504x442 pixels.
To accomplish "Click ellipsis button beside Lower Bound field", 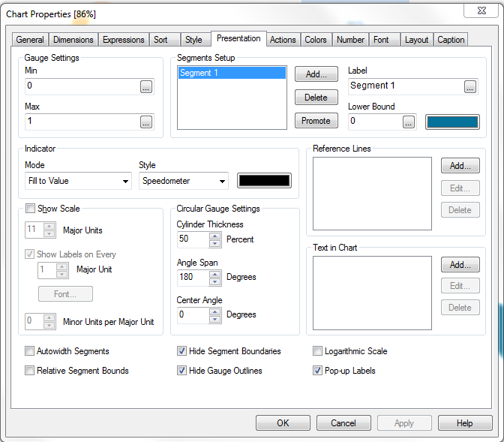I will 409,122.
